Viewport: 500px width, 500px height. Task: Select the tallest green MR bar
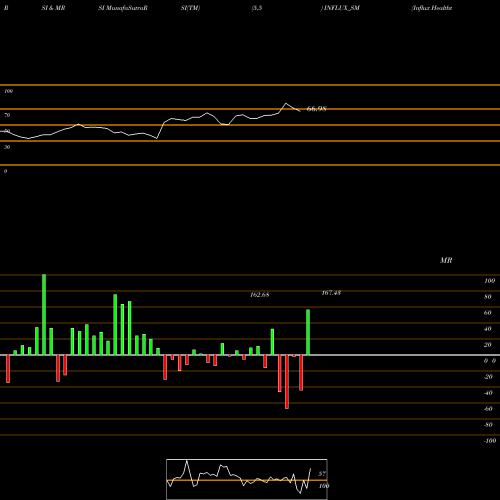[44, 315]
